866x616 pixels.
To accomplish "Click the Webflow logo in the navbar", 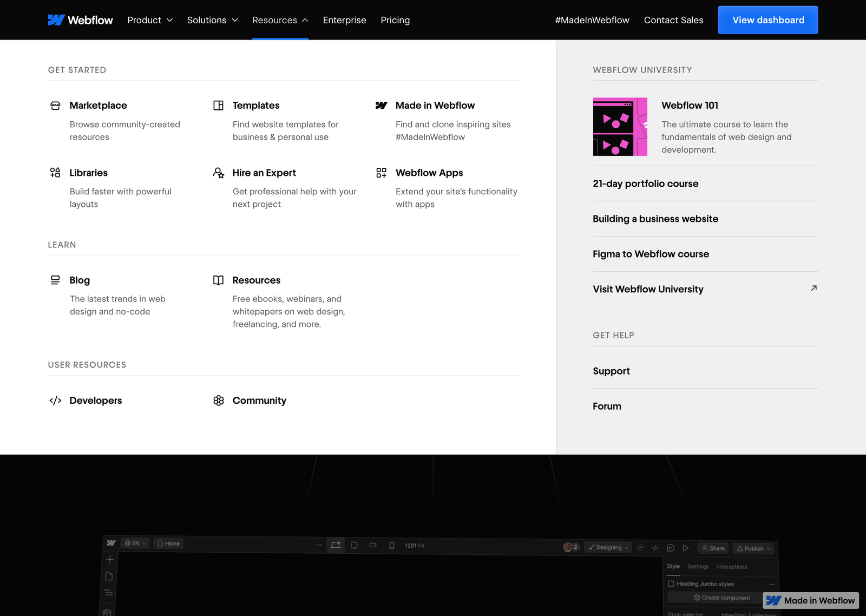I will pyautogui.click(x=80, y=20).
